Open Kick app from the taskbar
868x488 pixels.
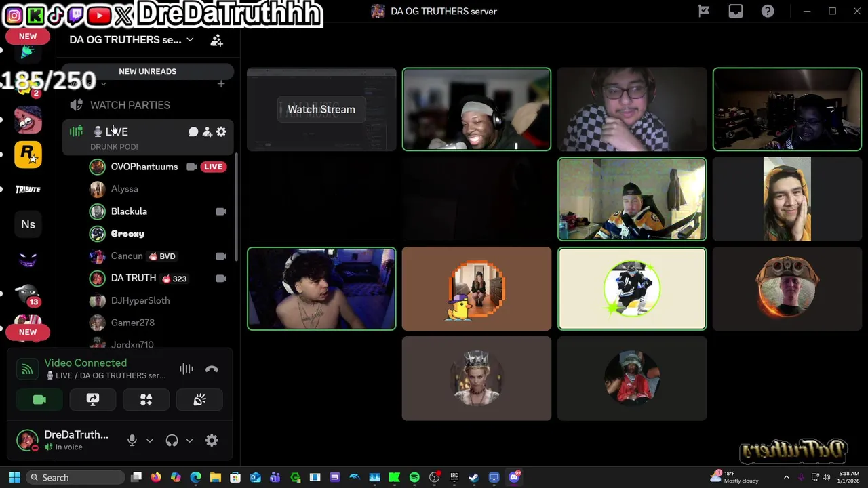[394, 477]
